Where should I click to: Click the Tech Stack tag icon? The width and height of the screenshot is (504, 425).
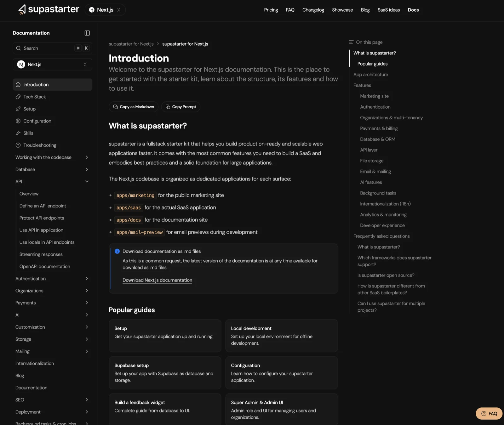[x=18, y=97]
